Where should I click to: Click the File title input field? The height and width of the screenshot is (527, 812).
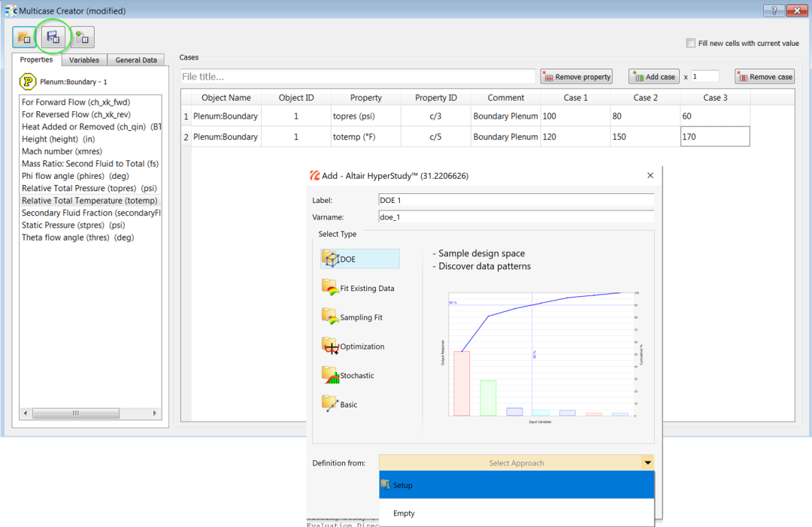pyautogui.click(x=358, y=77)
